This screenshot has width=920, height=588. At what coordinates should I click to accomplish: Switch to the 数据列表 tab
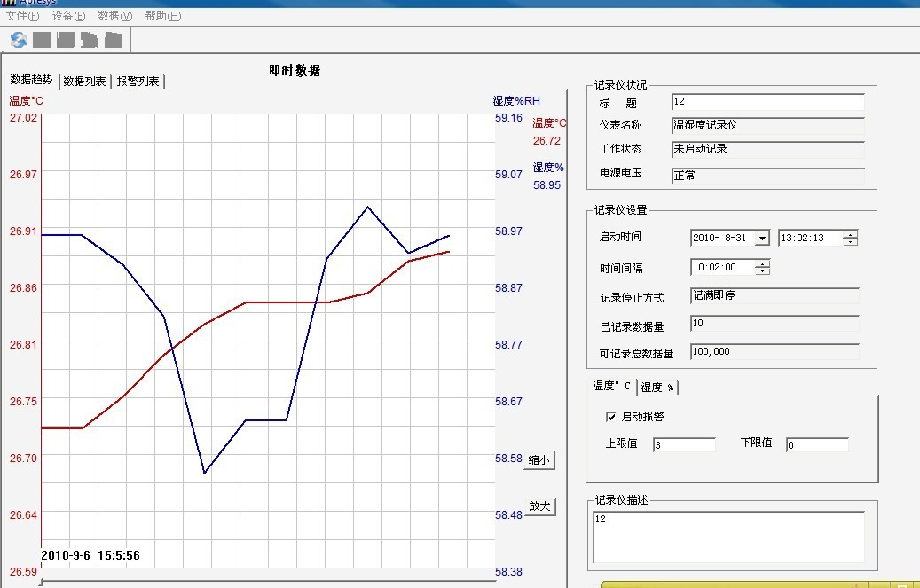click(x=85, y=82)
